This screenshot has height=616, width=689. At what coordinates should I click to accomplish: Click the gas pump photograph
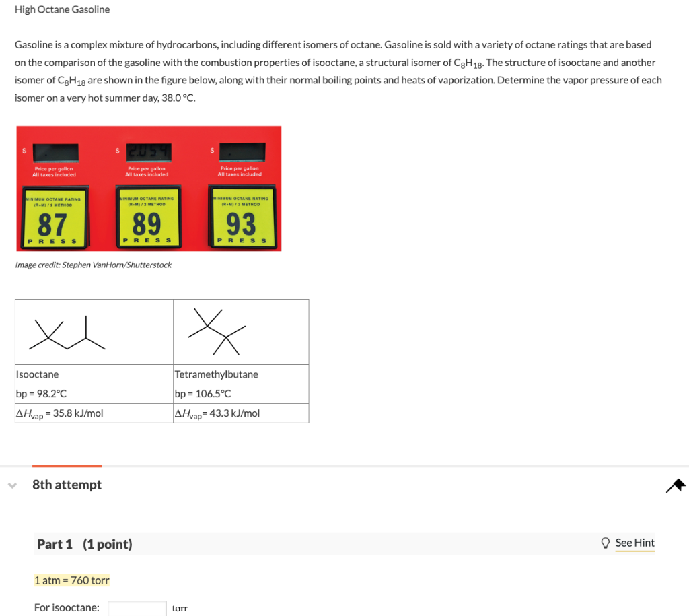pyautogui.click(x=148, y=188)
